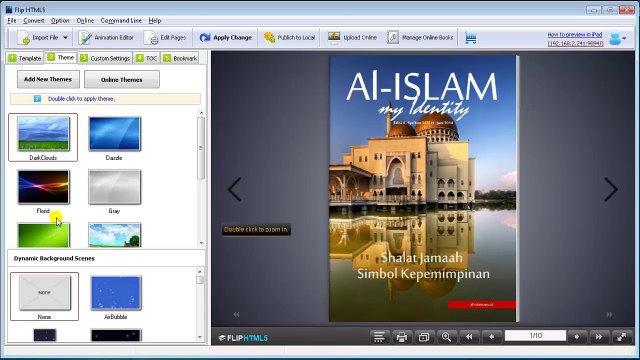Switch to the Custom Settings tab
Image resolution: width=640 pixels, height=360 pixels.
coord(105,58)
